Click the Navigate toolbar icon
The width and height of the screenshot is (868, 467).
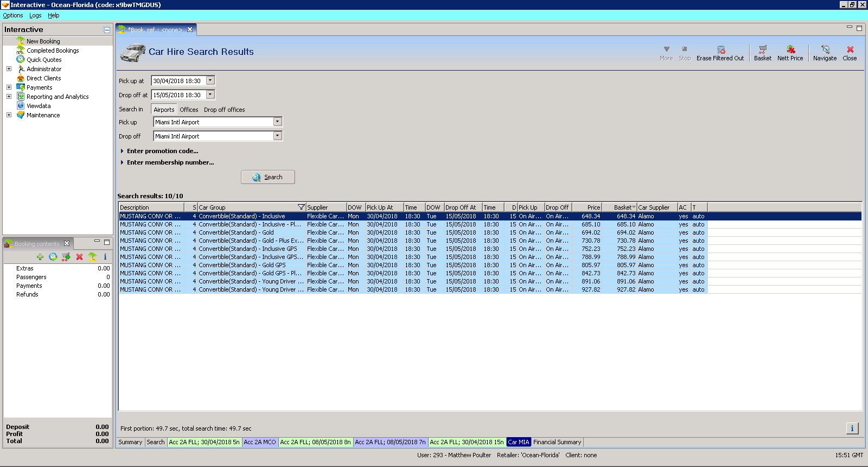825,49
